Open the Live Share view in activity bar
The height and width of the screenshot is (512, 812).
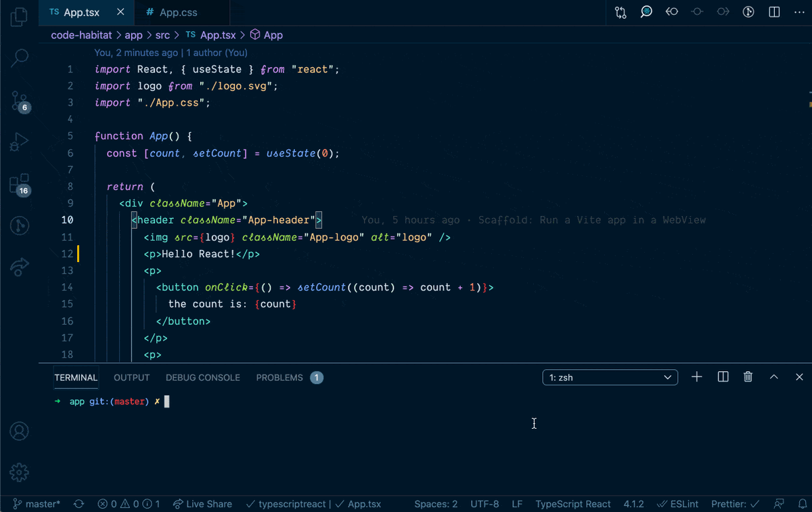click(20, 267)
